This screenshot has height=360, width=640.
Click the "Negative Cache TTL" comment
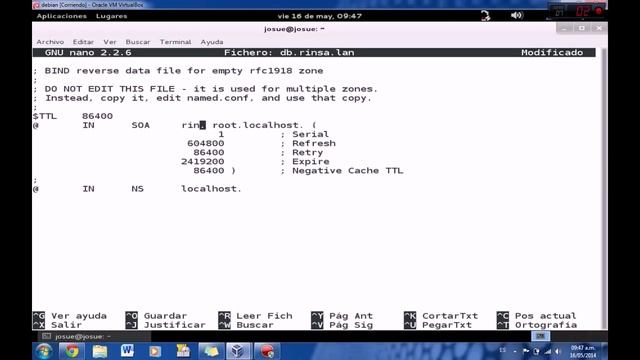coord(347,171)
